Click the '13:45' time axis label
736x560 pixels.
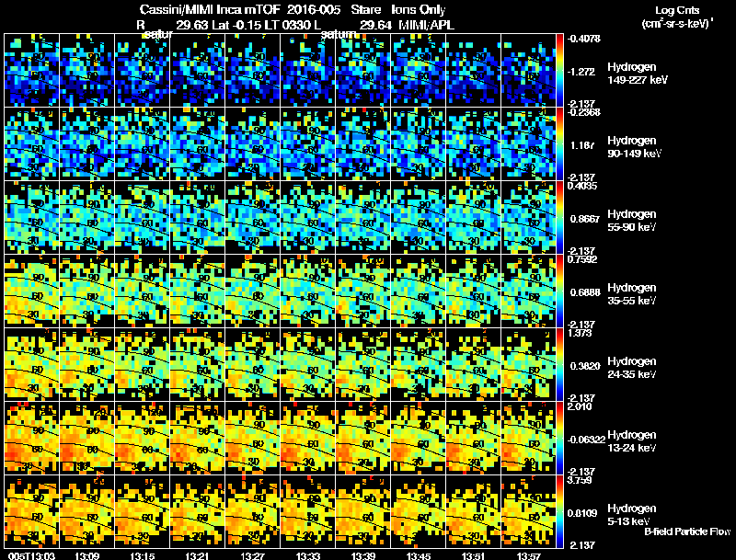419,555
